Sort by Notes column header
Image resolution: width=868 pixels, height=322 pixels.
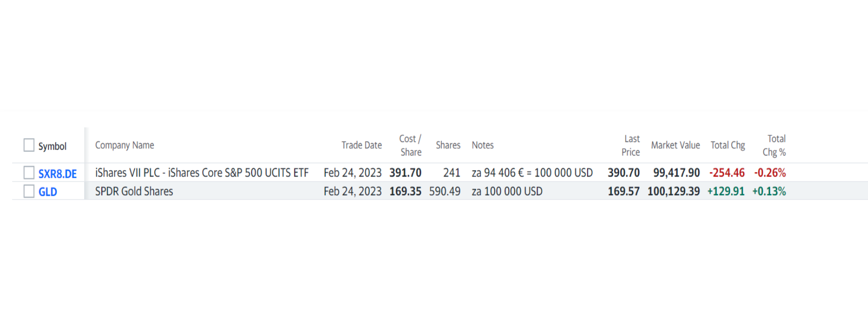point(483,145)
